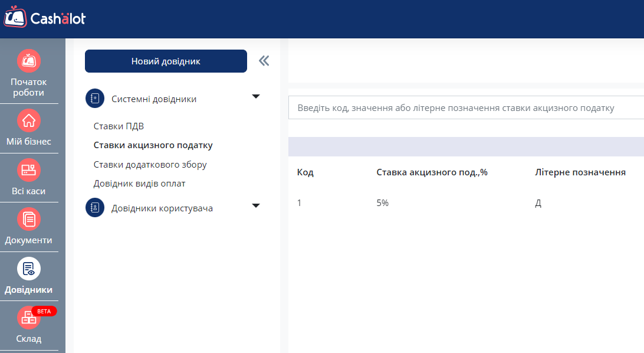The height and width of the screenshot is (353, 644).
Task: Open the Документи sidebar icon
Action: click(29, 220)
